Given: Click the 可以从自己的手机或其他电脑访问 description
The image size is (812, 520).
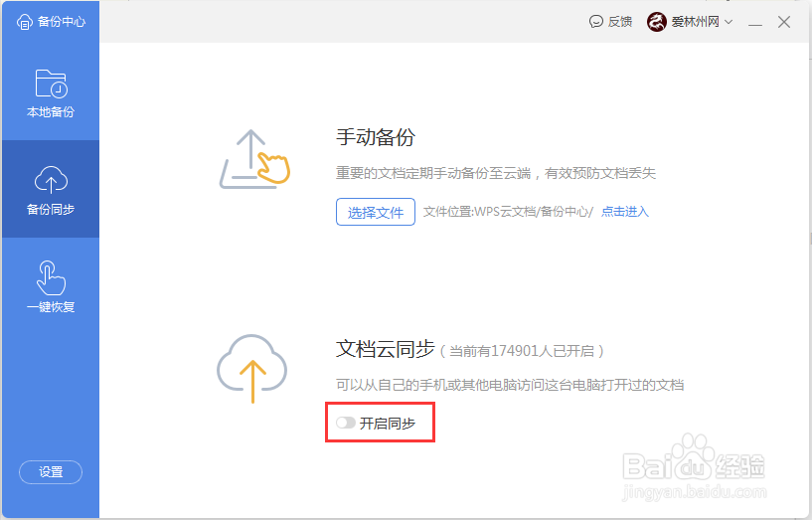Looking at the screenshot, I should point(510,385).
